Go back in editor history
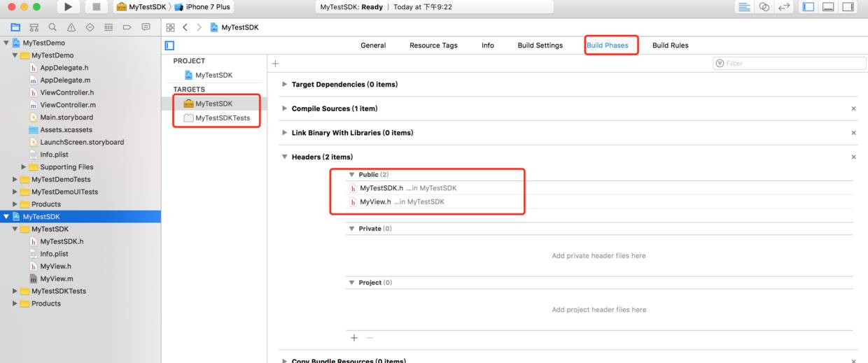The height and width of the screenshot is (363, 868). pos(185,27)
